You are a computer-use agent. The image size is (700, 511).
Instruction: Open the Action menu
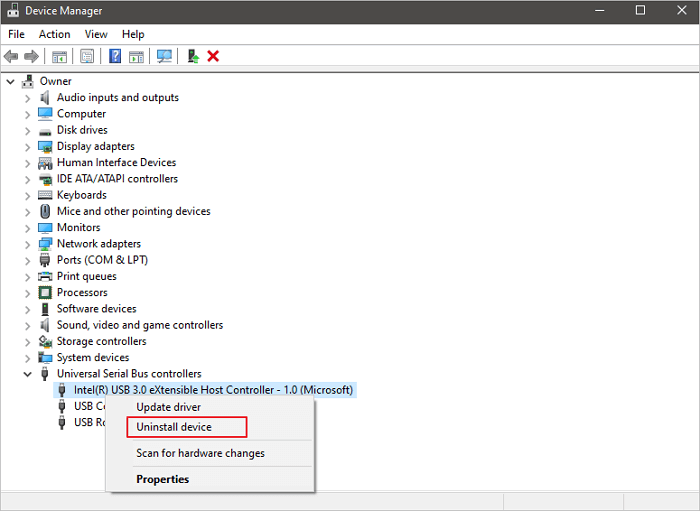pos(54,34)
